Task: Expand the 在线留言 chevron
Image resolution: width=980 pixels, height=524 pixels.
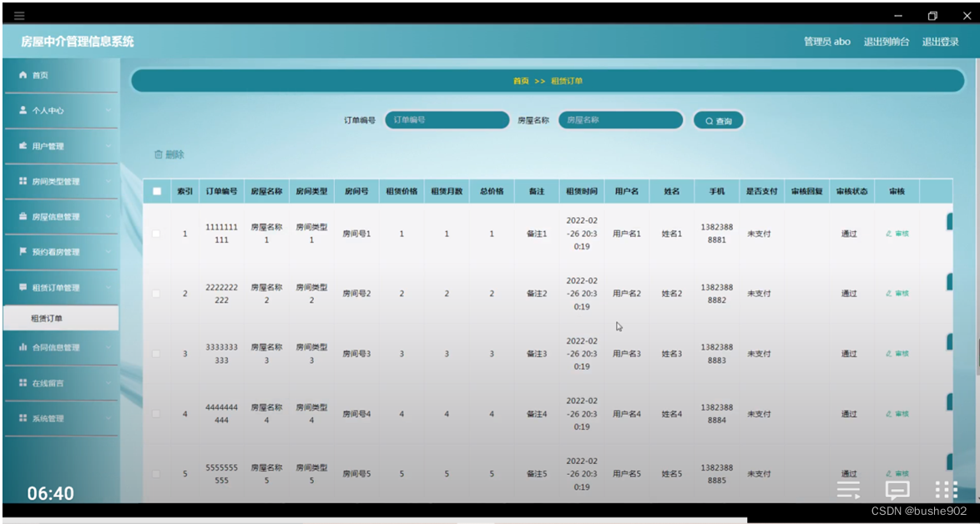Action: (x=109, y=383)
